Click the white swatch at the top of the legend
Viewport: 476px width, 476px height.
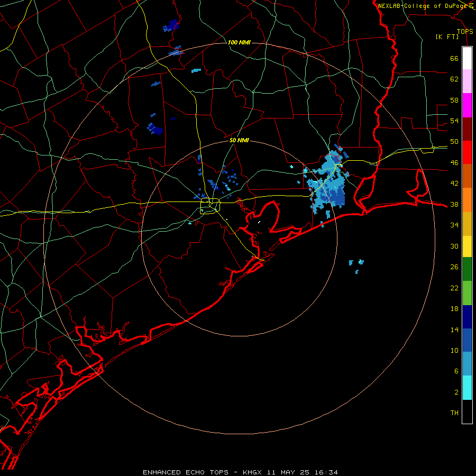467,58
